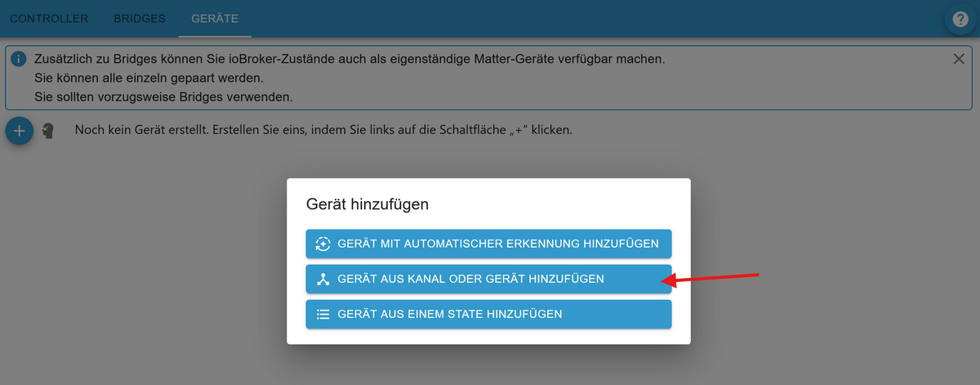Image resolution: width=980 pixels, height=385 pixels.
Task: Dismiss the info banner with X
Action: [x=959, y=59]
